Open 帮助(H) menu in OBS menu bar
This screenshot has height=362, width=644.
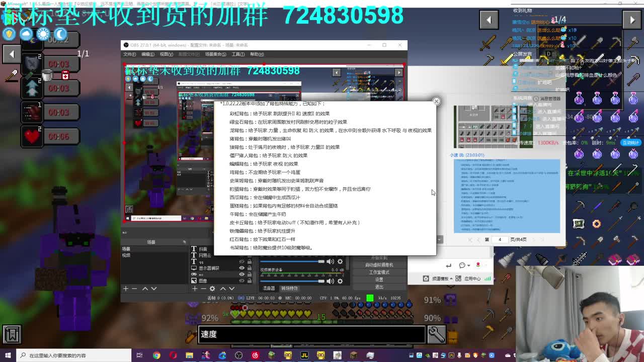coord(257,54)
